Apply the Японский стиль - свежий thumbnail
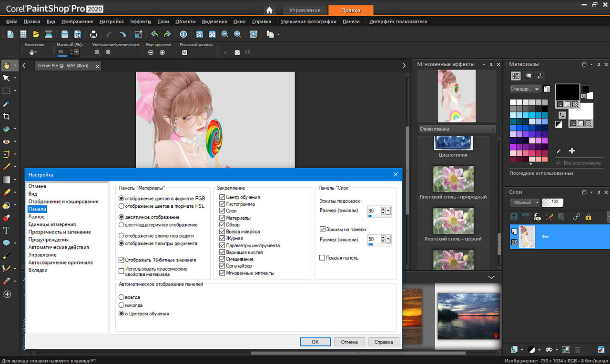Screen dimensions: 610x364 point(453,221)
